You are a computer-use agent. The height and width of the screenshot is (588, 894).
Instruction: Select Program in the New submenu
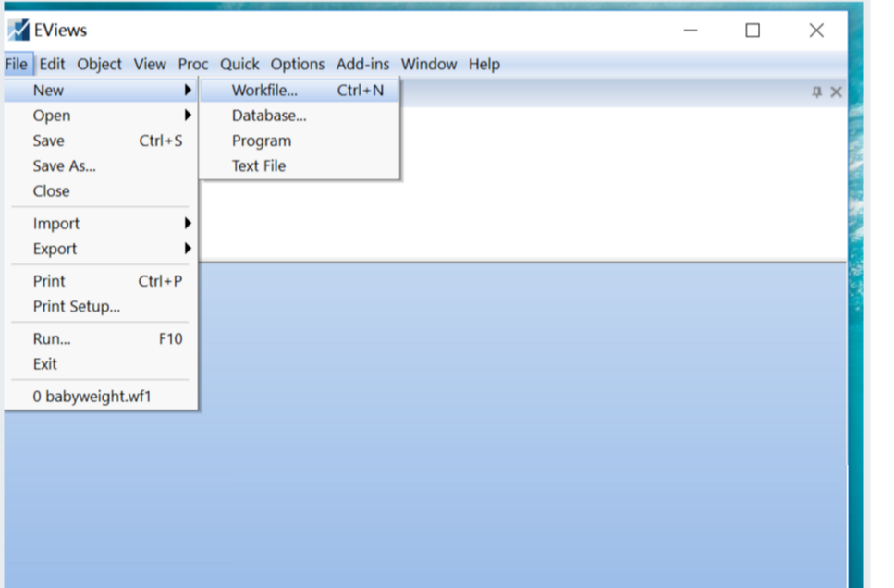300,141
